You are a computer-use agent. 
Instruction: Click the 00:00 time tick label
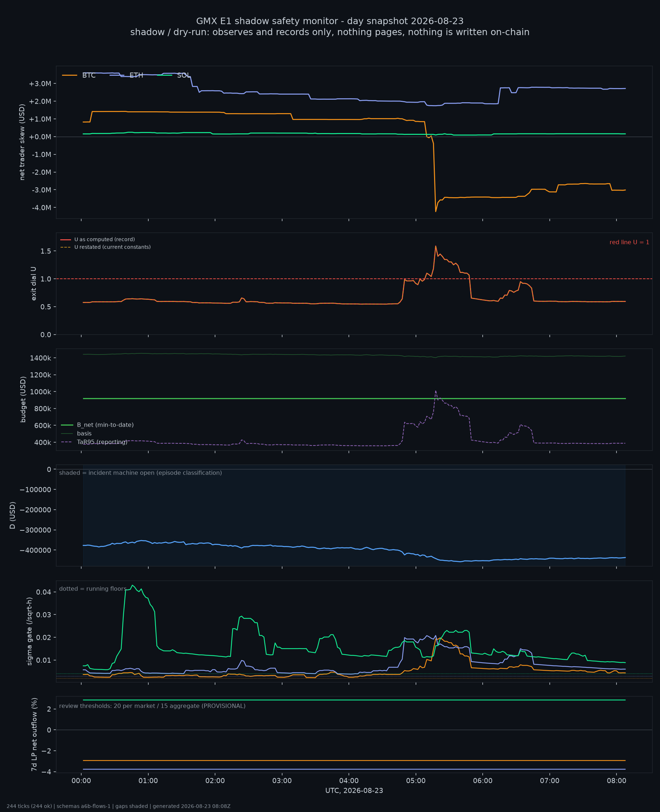pos(81,781)
